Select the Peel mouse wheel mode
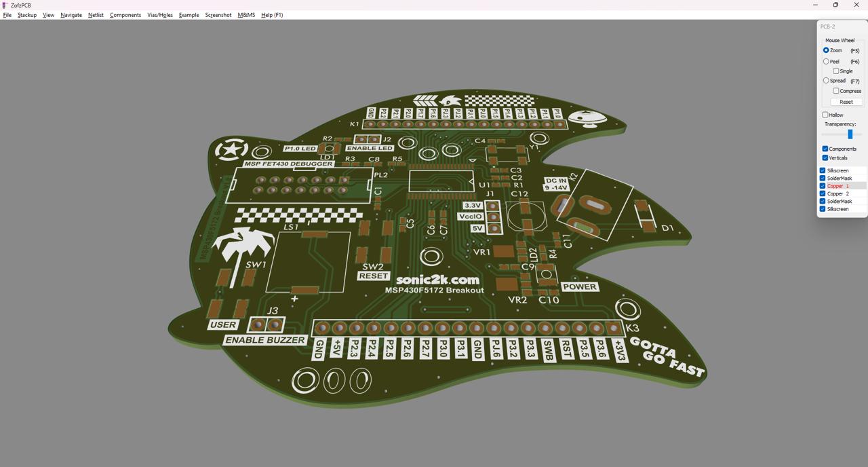Screen dimensions: 868x467 pyautogui.click(x=826, y=62)
